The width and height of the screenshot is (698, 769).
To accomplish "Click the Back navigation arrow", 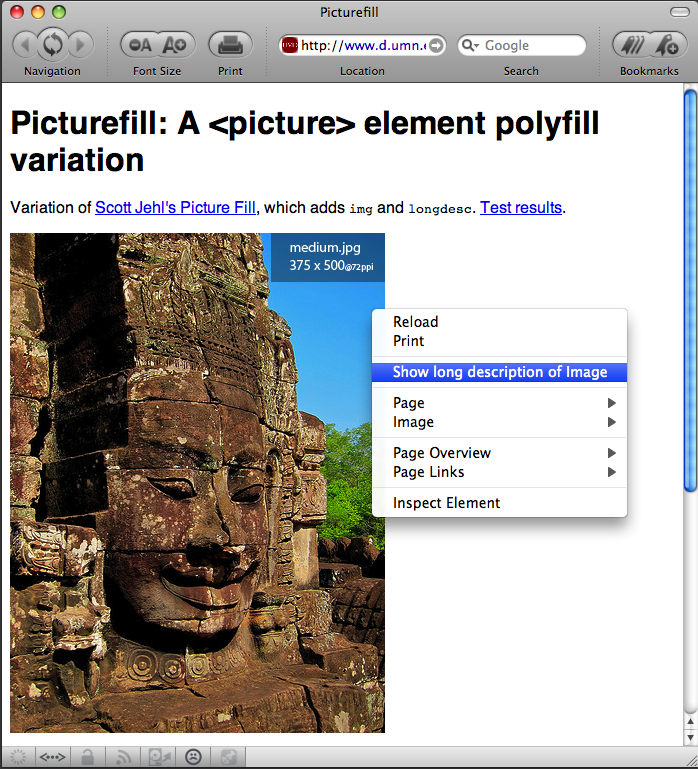I will [24, 45].
